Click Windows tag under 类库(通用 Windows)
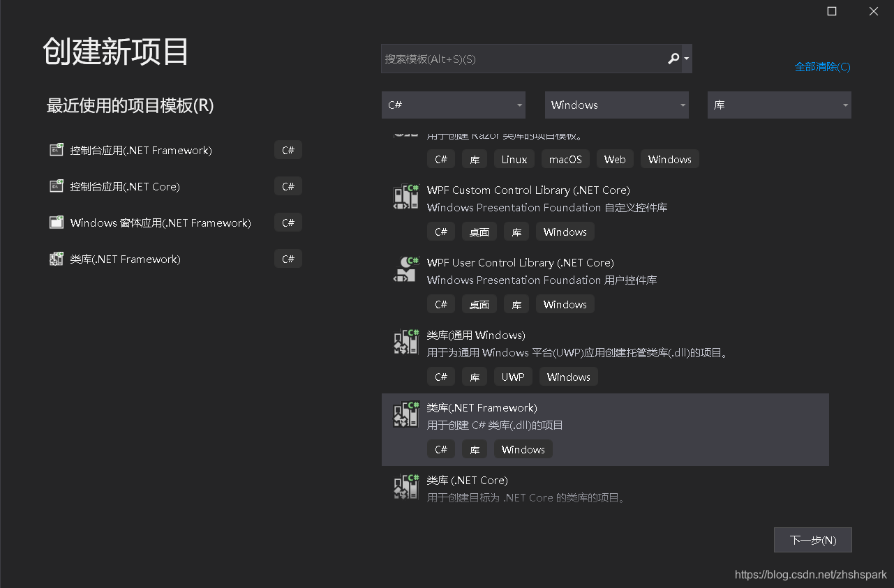This screenshot has width=894, height=588. coord(569,377)
